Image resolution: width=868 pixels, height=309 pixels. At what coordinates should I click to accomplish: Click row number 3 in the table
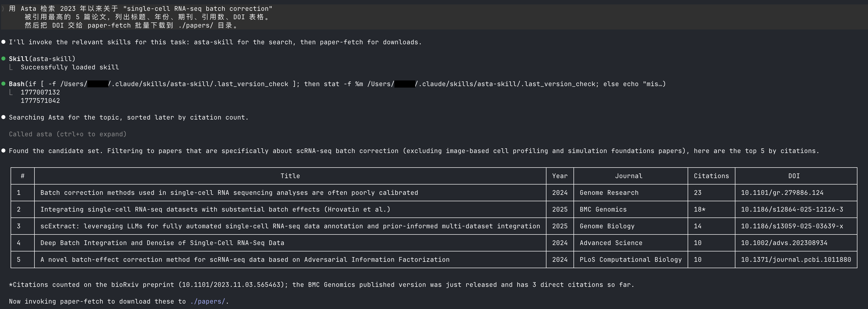18,226
